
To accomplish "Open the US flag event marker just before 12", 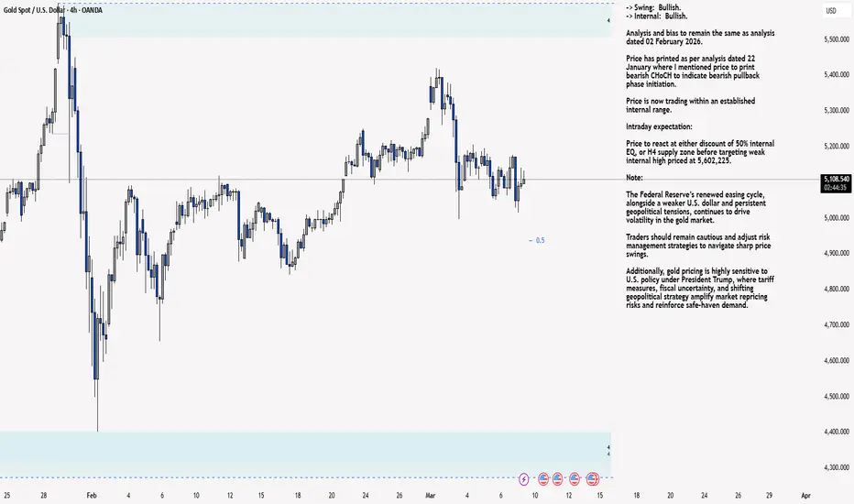I will tap(557, 479).
